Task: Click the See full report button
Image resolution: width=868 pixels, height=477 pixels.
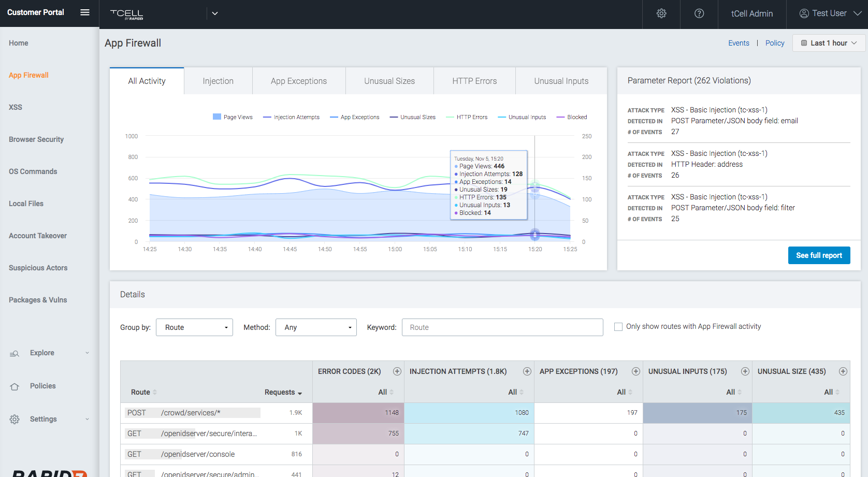Action: [x=819, y=255]
